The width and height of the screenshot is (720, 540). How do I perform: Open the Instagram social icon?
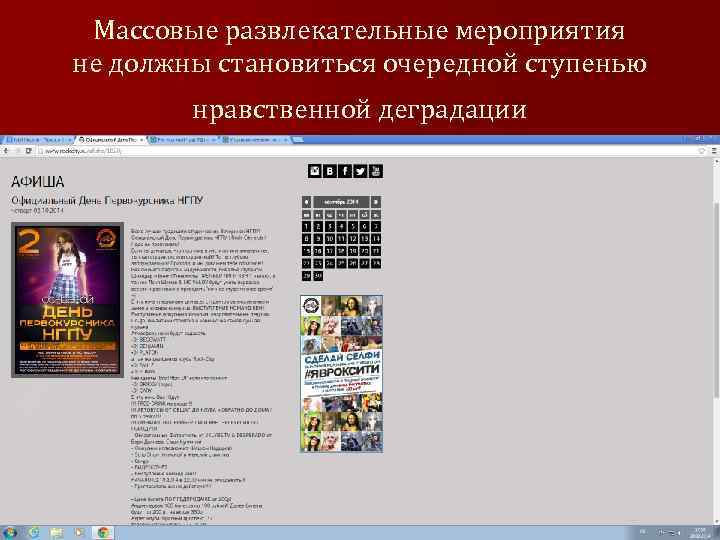pos(315,171)
